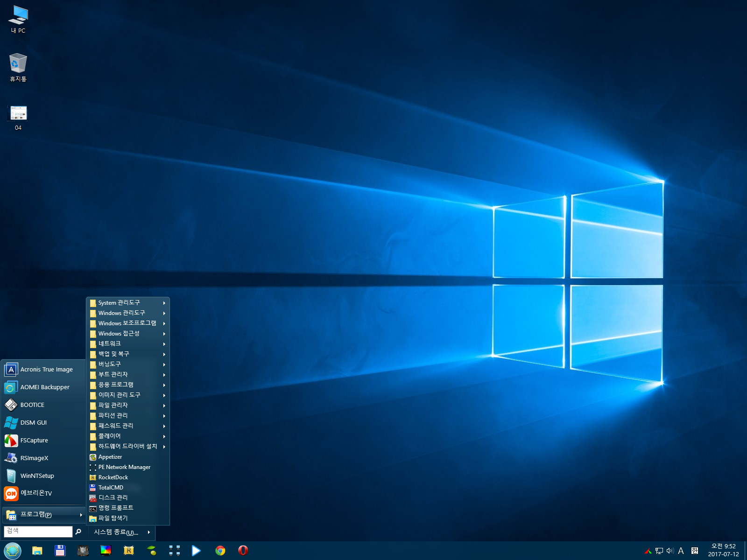The height and width of the screenshot is (560, 747).
Task: Open the PE Network Manager taskbar icon
Action: click(175, 551)
